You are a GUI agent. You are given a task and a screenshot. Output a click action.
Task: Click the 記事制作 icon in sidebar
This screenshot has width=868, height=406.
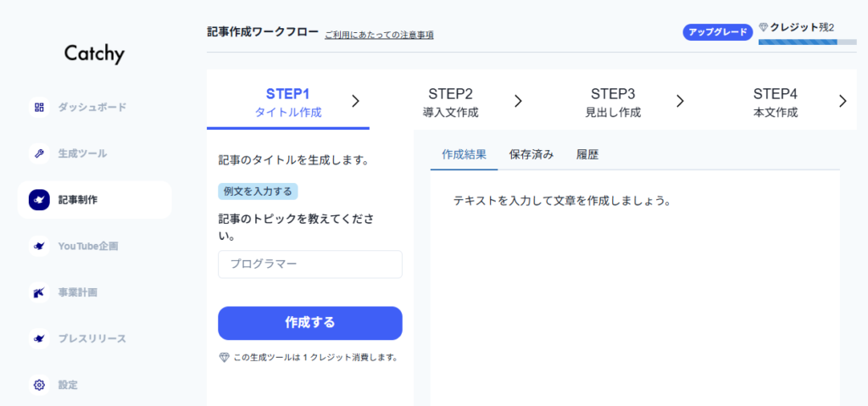point(39,200)
